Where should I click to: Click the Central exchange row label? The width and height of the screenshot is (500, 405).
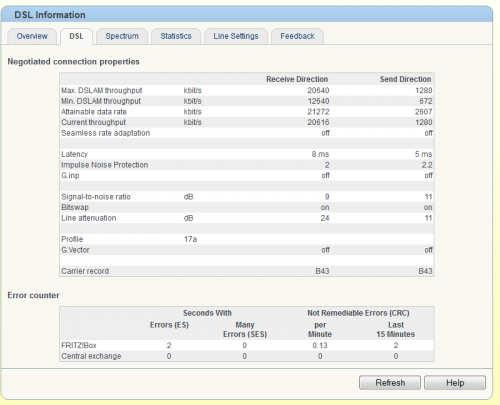click(x=91, y=356)
